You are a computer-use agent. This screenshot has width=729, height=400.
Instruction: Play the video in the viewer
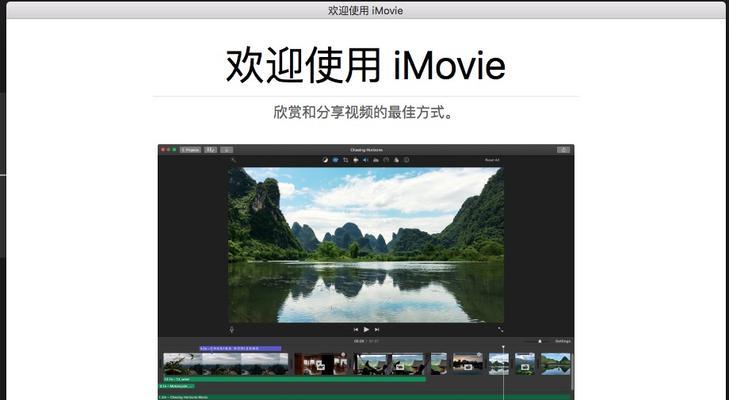[366, 329]
